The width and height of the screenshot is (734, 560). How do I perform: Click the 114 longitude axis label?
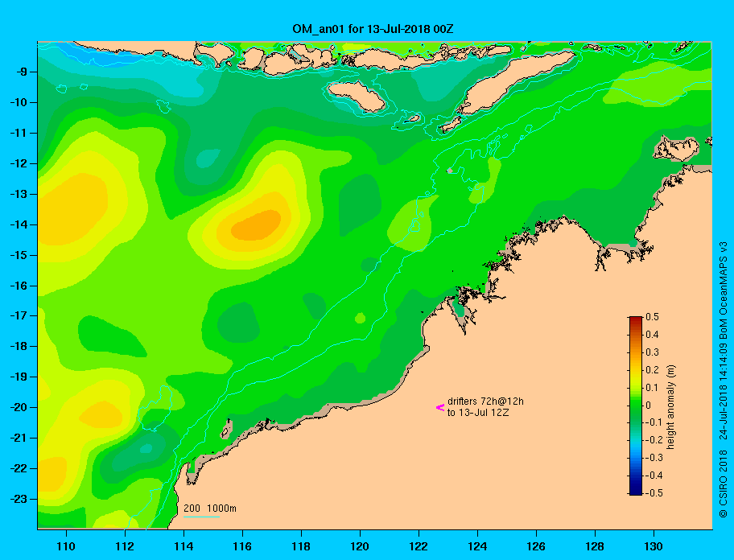(x=183, y=546)
